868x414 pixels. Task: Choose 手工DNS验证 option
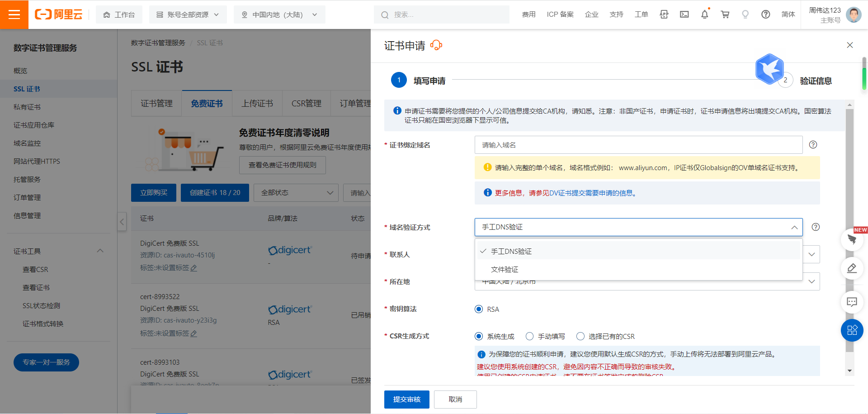click(638, 251)
